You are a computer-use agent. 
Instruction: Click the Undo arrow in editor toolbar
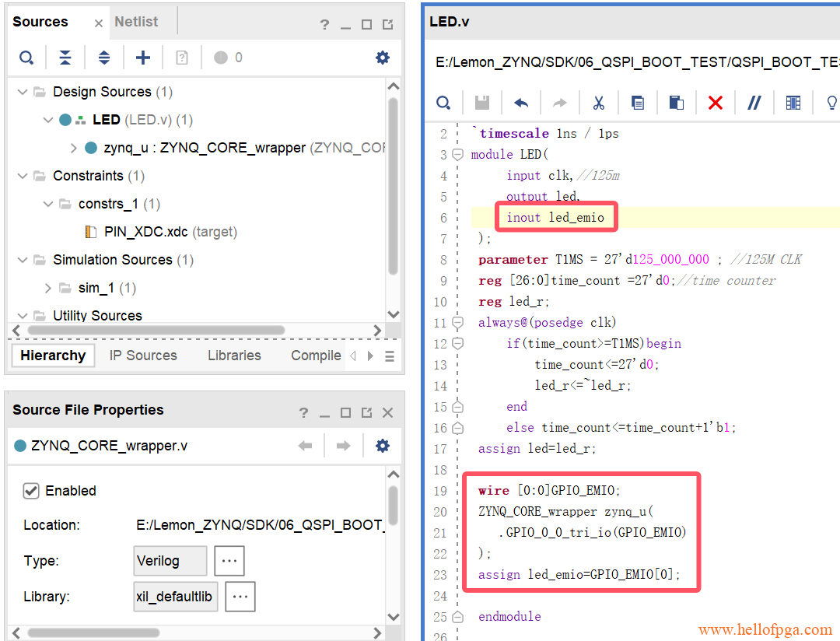(x=521, y=103)
